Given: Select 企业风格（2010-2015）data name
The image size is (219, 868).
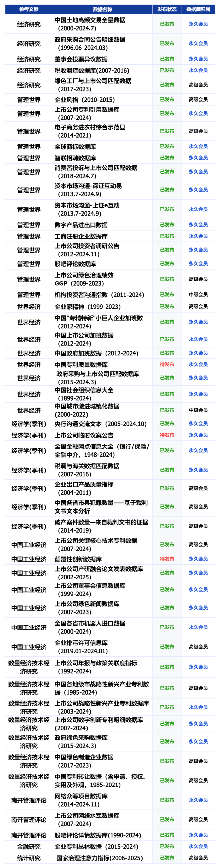Looking at the screenshot, I should tap(85, 100).
